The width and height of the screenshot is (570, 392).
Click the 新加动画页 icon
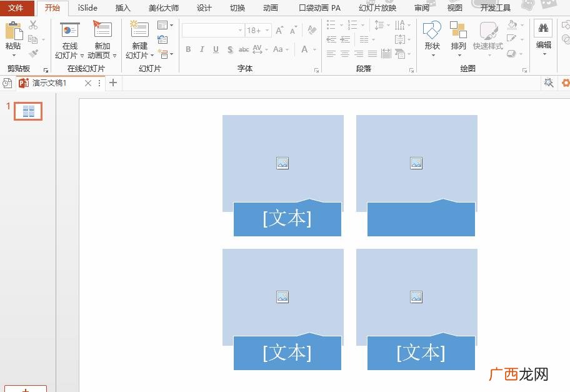pos(102,29)
